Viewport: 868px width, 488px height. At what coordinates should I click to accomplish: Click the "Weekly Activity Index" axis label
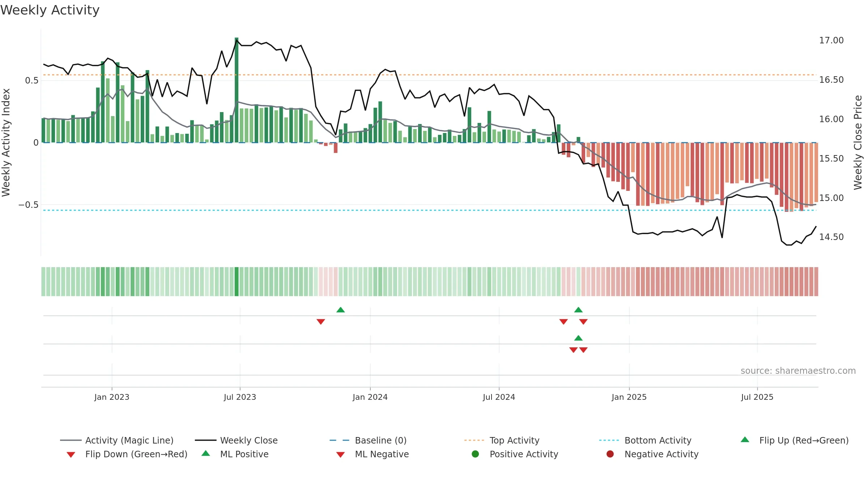point(6,142)
